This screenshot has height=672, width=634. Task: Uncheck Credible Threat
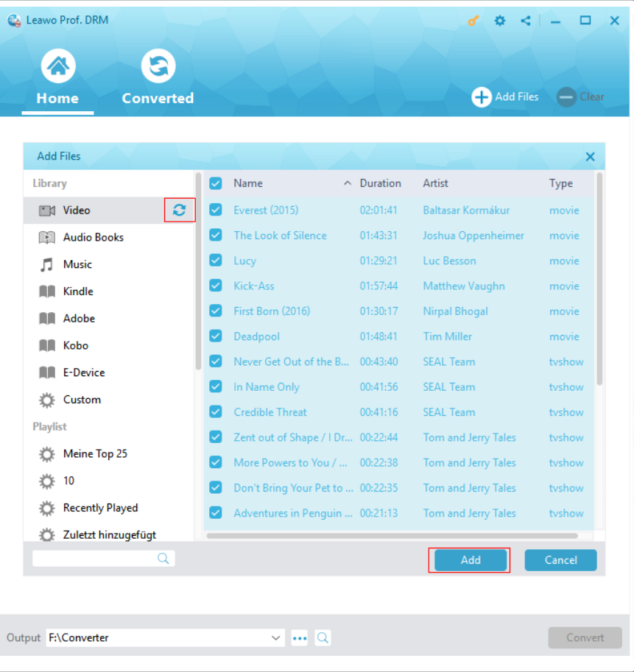[216, 412]
